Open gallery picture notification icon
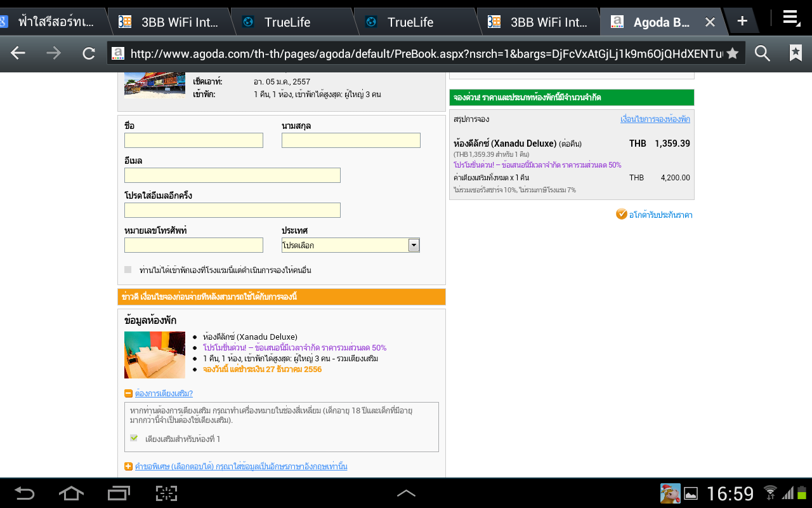 (690, 493)
